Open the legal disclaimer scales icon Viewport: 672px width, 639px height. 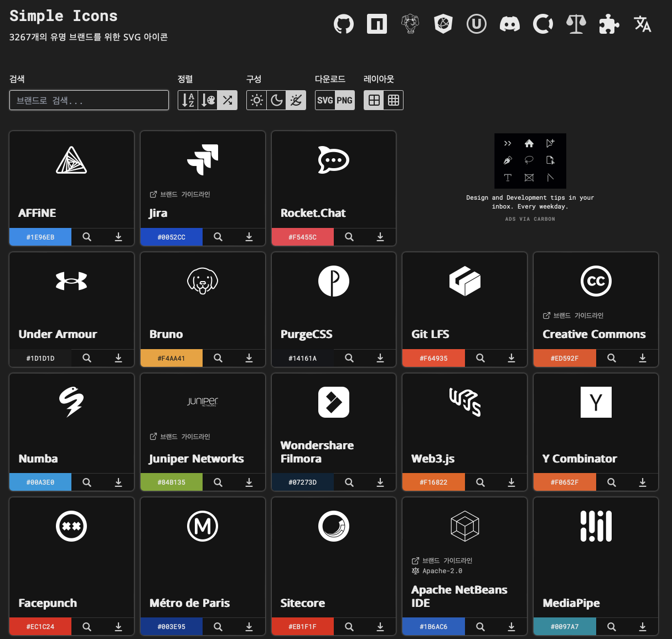point(576,24)
